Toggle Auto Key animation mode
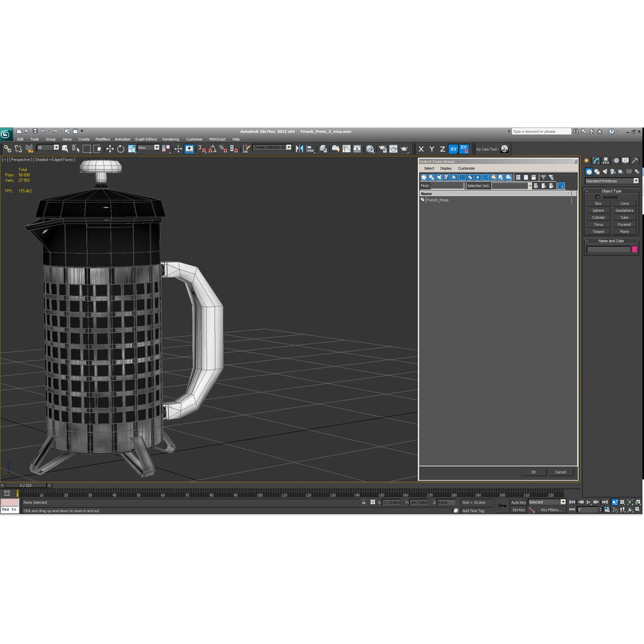 pyautogui.click(x=518, y=502)
